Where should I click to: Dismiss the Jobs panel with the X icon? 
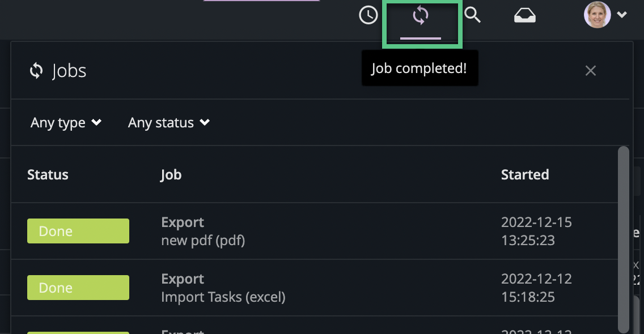pos(590,70)
